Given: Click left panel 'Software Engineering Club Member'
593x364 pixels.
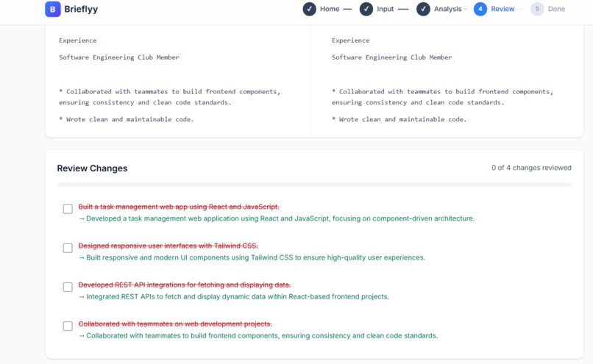Looking at the screenshot, I should 118,57.
